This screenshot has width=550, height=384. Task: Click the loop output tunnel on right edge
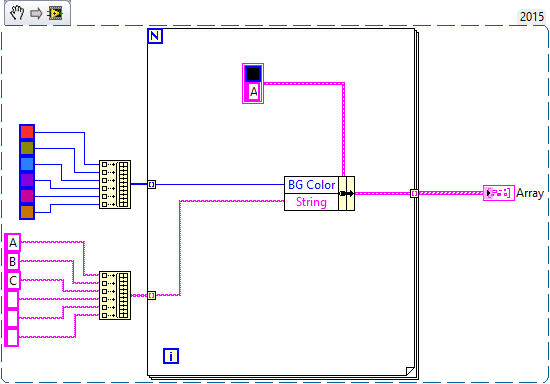coord(414,193)
